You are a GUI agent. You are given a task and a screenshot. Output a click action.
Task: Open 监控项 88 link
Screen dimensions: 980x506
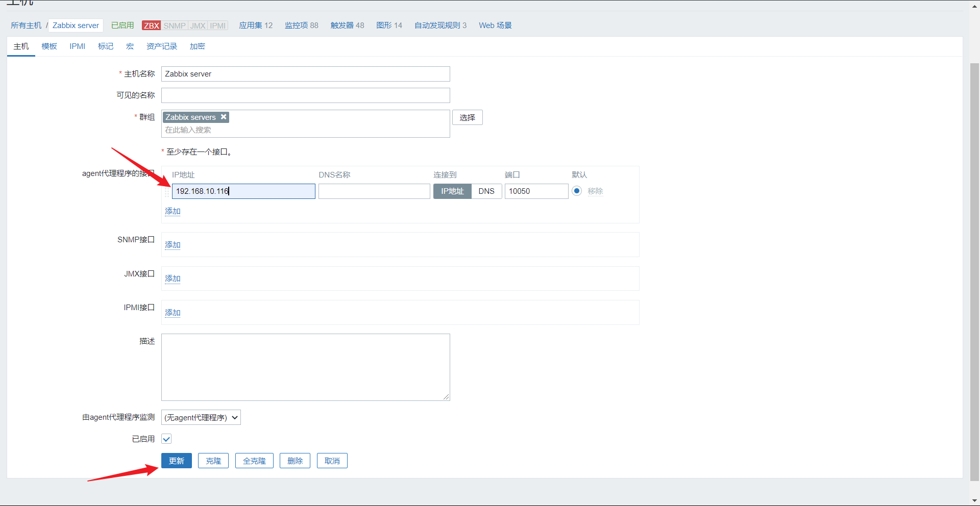click(x=302, y=26)
